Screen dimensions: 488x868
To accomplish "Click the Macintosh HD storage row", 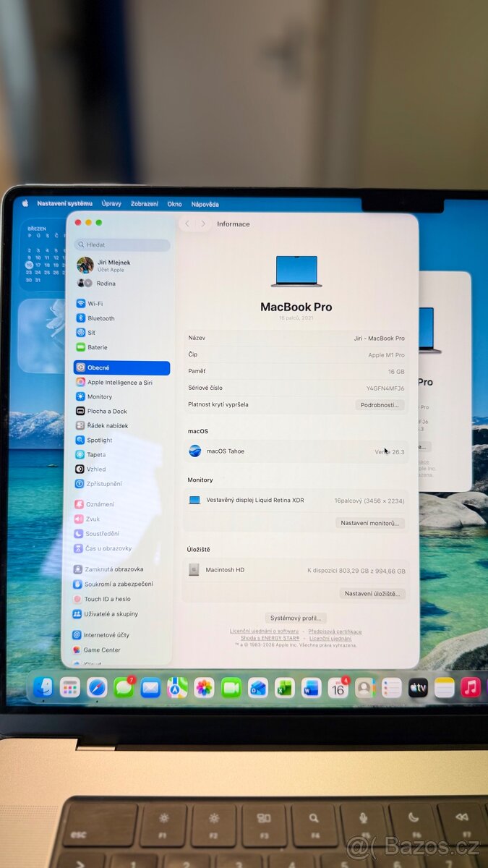I will [x=296, y=570].
